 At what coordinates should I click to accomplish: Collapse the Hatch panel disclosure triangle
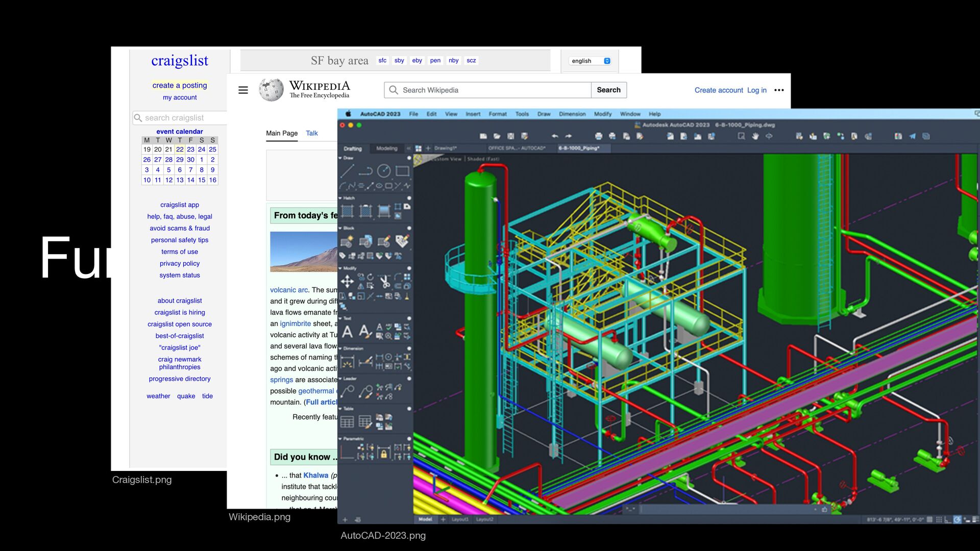(340, 198)
